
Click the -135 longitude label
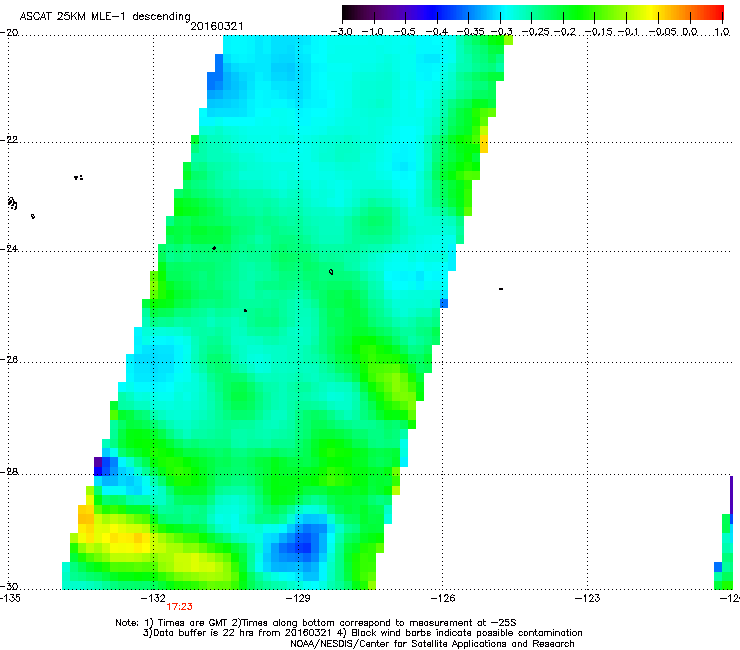click(x=10, y=598)
